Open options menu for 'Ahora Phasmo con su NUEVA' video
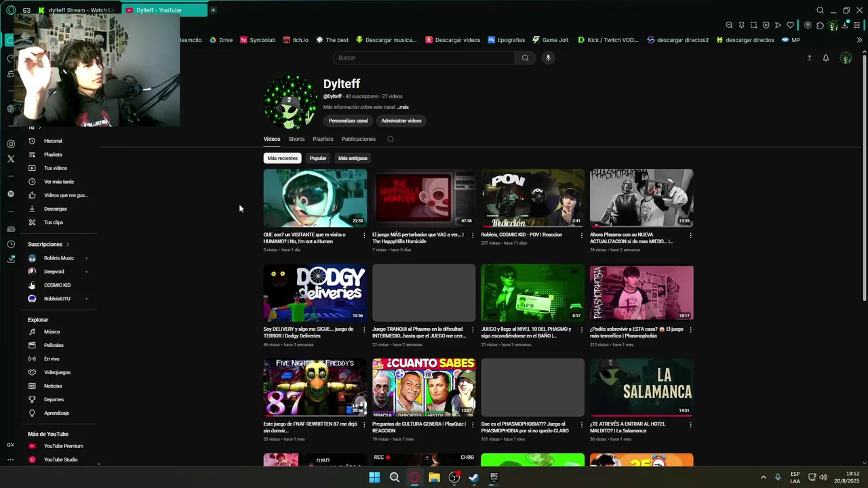This screenshot has width=868, height=488. coord(690,235)
